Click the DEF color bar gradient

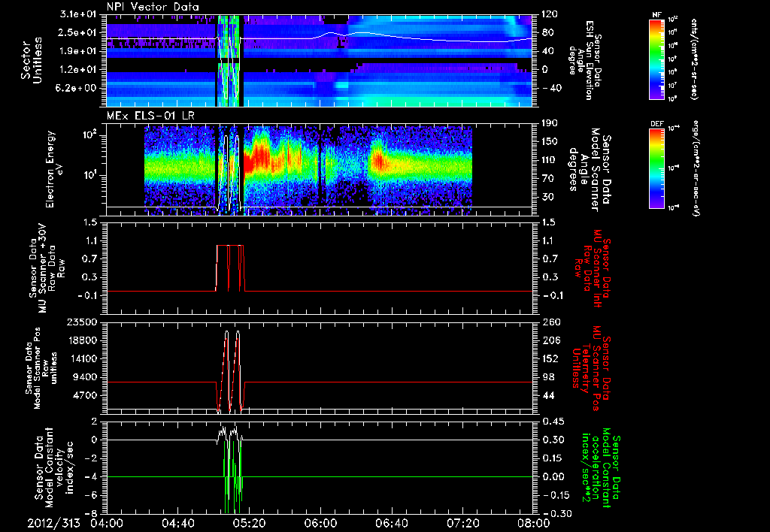pyautogui.click(x=657, y=168)
